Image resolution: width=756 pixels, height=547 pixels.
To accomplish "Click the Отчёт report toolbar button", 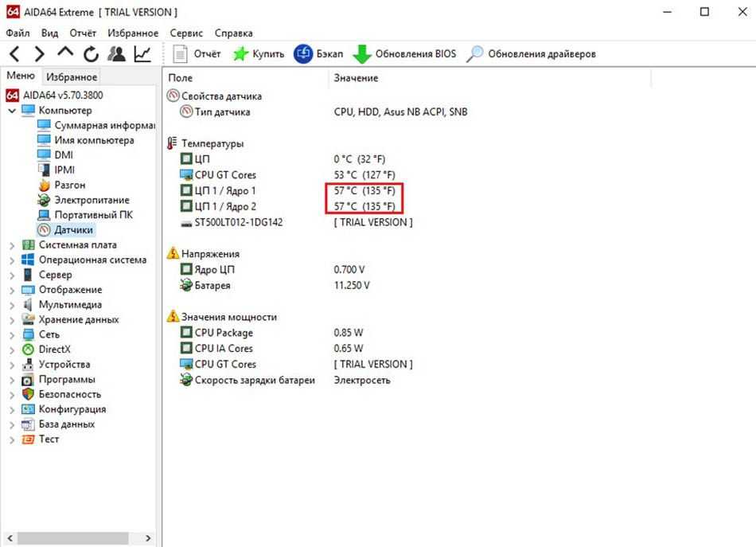I will point(197,53).
